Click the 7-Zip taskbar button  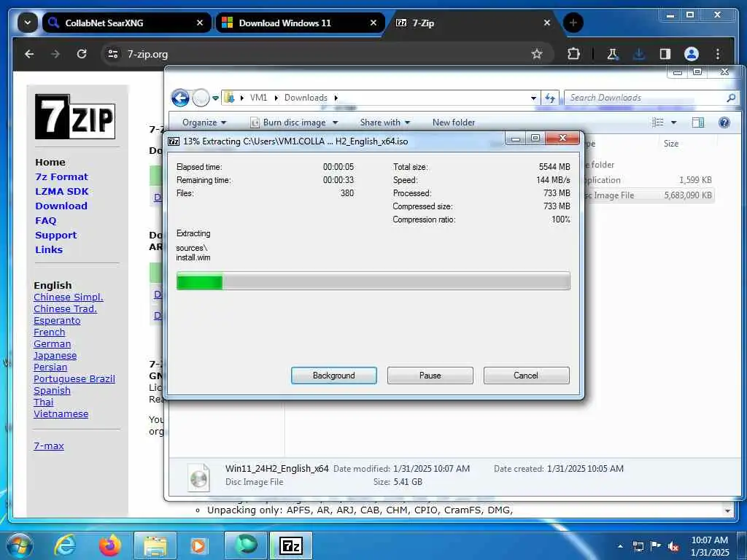pos(291,545)
